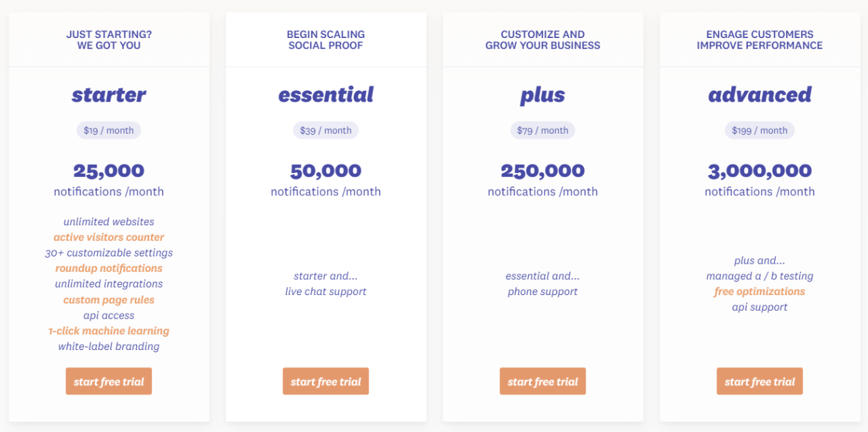868x432 pixels.
Task: Click the plus plan's start free trial button
Action: click(542, 381)
